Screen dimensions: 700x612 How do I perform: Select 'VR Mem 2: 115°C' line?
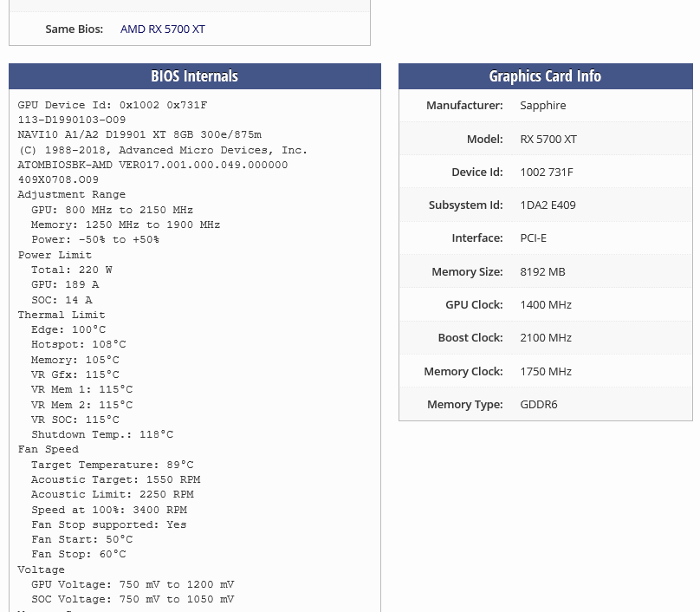click(81, 405)
